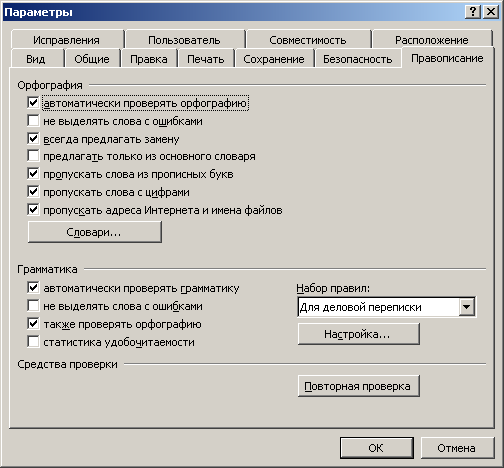The height and width of the screenshot is (468, 504).
Task: Confirm settings with the OK button
Action: [x=376, y=448]
